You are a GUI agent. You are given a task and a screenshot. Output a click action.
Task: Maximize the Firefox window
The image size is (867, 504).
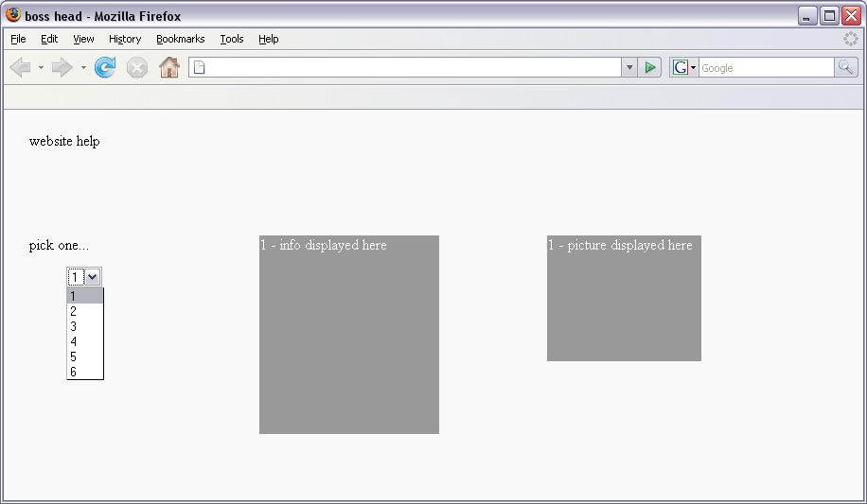(x=829, y=16)
